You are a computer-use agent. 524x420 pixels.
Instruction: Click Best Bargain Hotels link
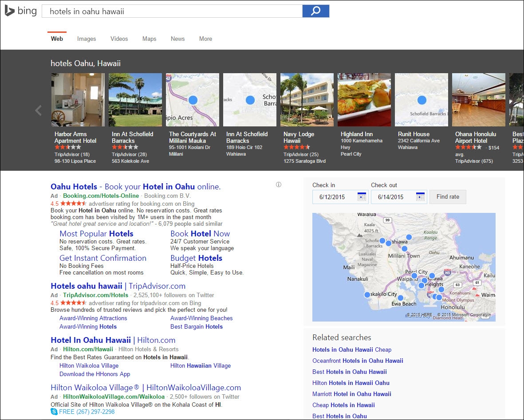[197, 326]
